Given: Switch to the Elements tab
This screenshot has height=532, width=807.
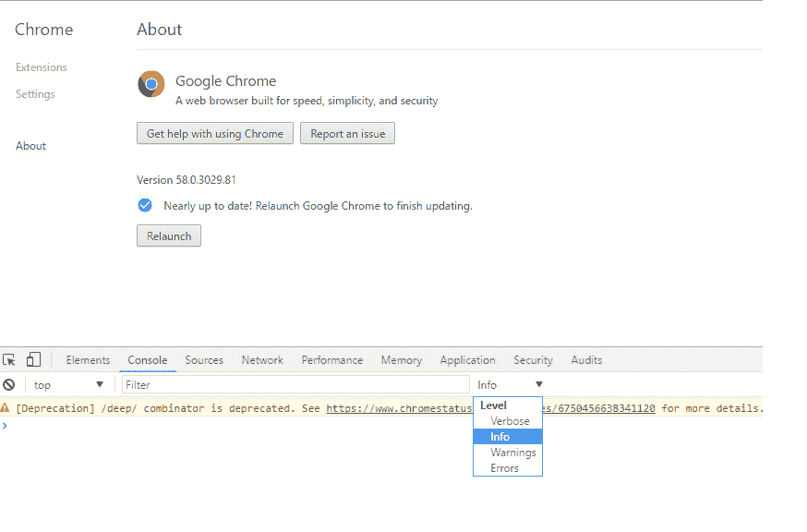Looking at the screenshot, I should 88,359.
